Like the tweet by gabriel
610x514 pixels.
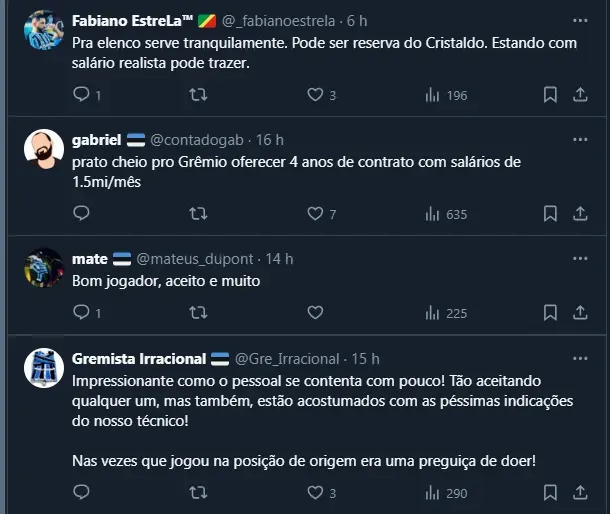(315, 213)
